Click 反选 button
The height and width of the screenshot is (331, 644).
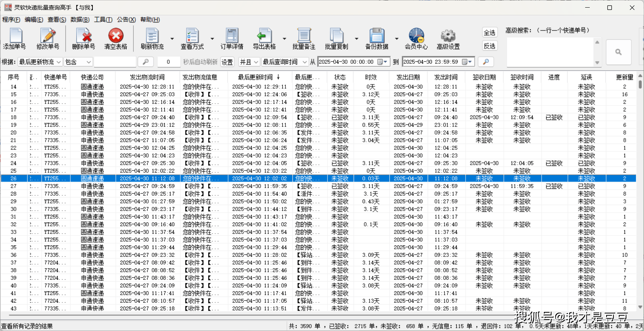[490, 46]
